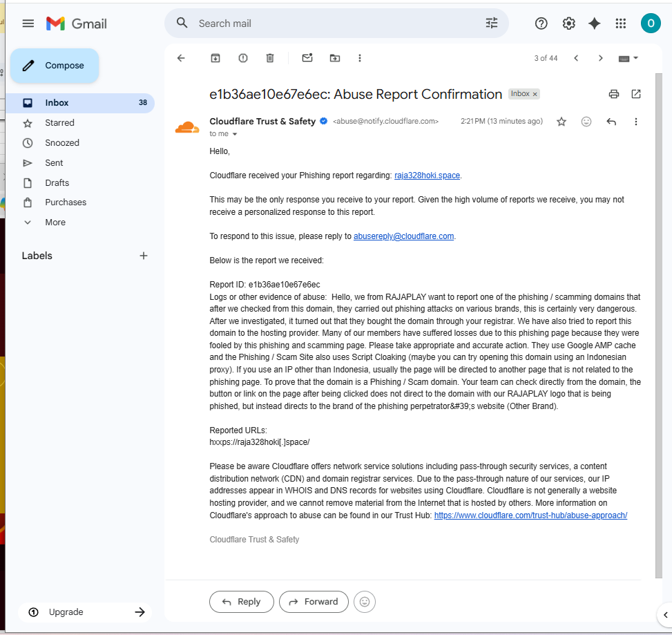
Task: Open the Gemini sparkle icon
Action: [595, 23]
